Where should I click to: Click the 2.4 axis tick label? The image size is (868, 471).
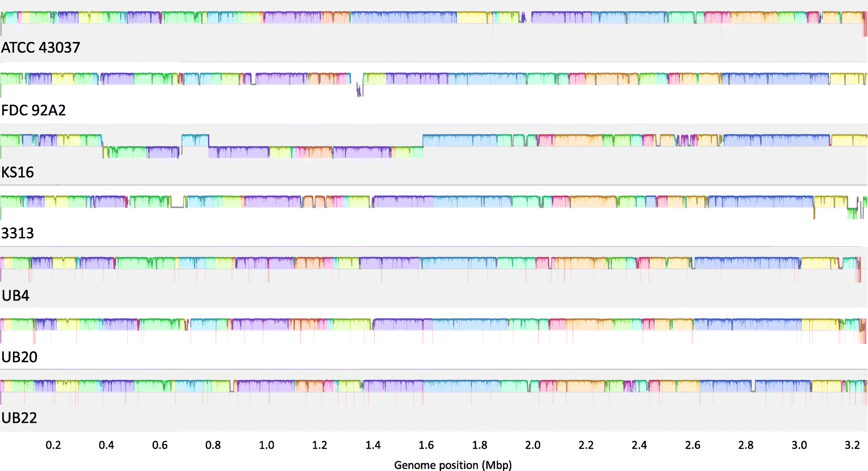pyautogui.click(x=639, y=445)
